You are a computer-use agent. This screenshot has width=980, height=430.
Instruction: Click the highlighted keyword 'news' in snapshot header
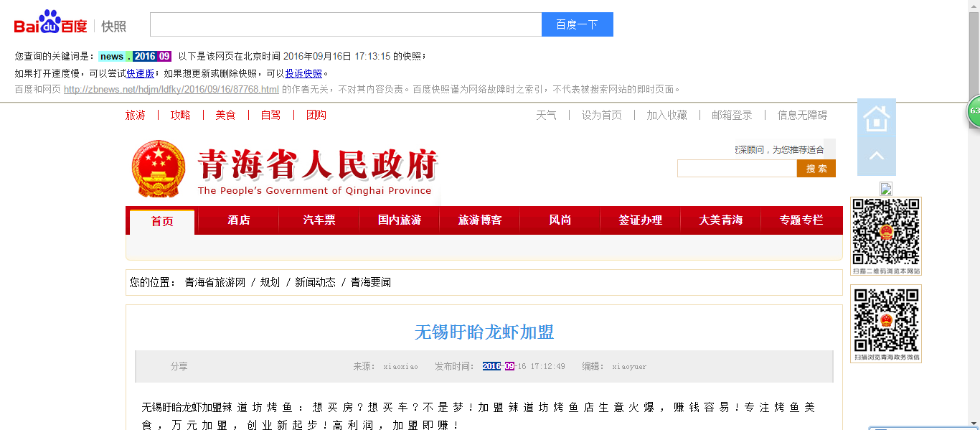112,57
